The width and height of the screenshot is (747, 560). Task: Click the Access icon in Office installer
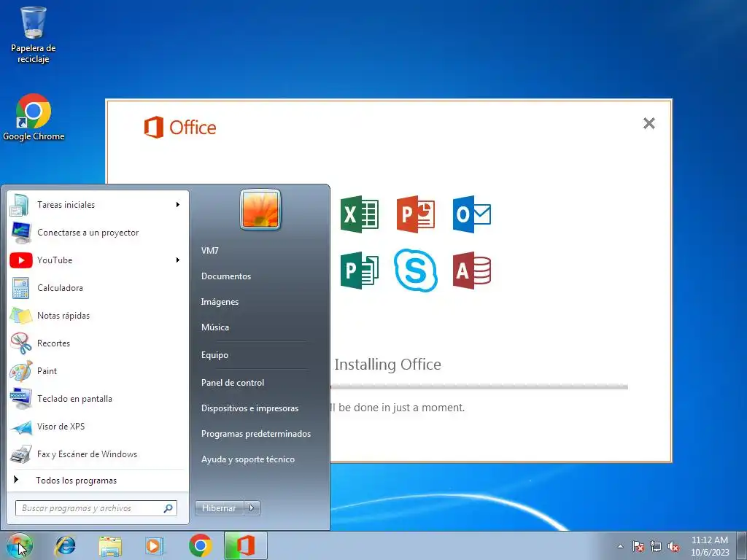[x=472, y=271]
